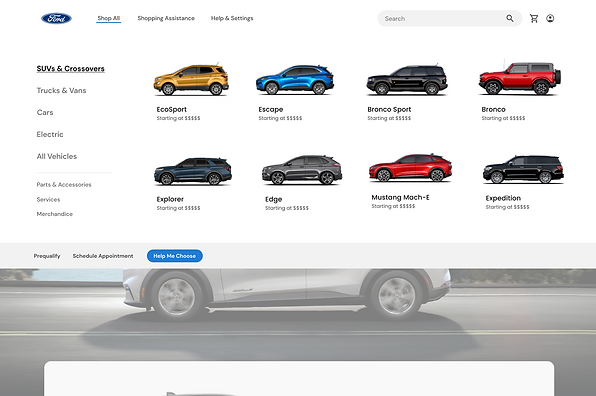Screen dimensions: 596x396
Task: Click the Bronco model name text
Action: click(493, 109)
